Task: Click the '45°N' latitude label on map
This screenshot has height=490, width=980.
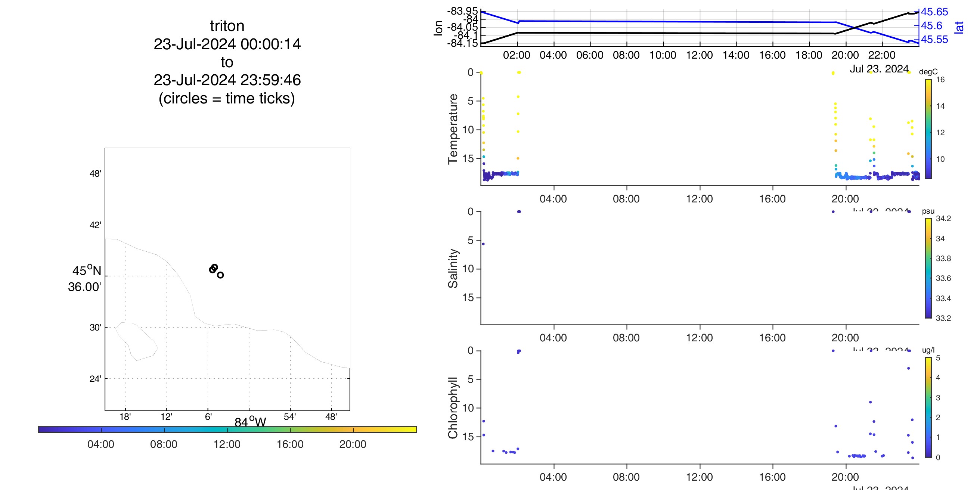Action: (x=87, y=270)
